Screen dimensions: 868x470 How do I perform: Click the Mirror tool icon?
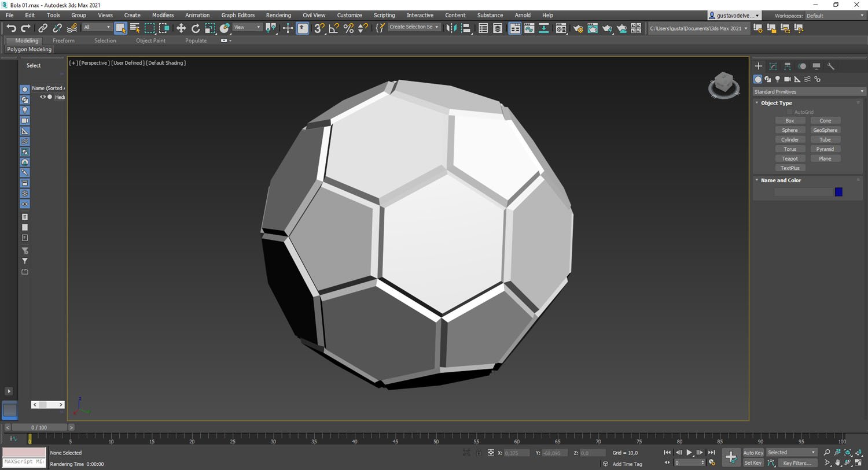coord(451,28)
